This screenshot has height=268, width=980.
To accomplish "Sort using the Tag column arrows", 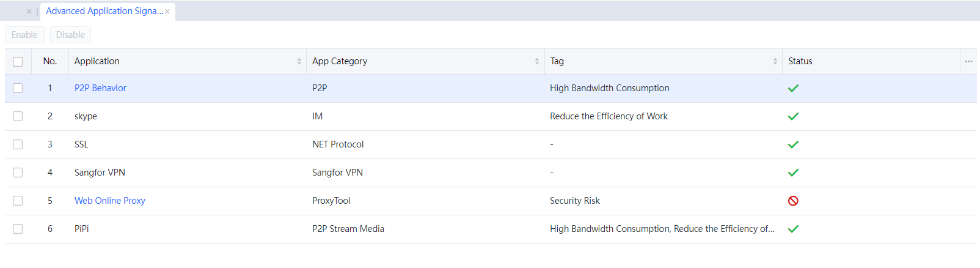I will 775,61.
